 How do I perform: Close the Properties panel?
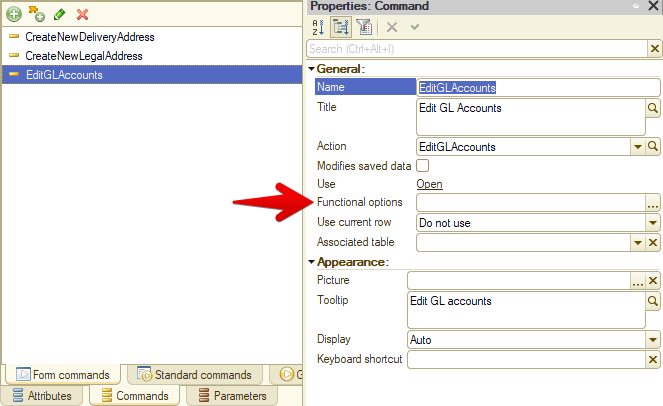click(x=654, y=6)
